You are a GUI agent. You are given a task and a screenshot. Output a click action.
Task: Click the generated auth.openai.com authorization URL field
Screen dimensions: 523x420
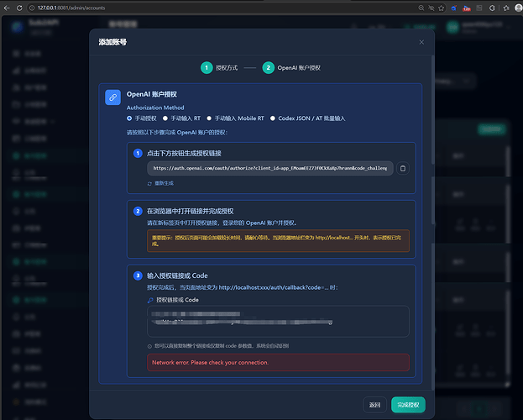coord(269,168)
